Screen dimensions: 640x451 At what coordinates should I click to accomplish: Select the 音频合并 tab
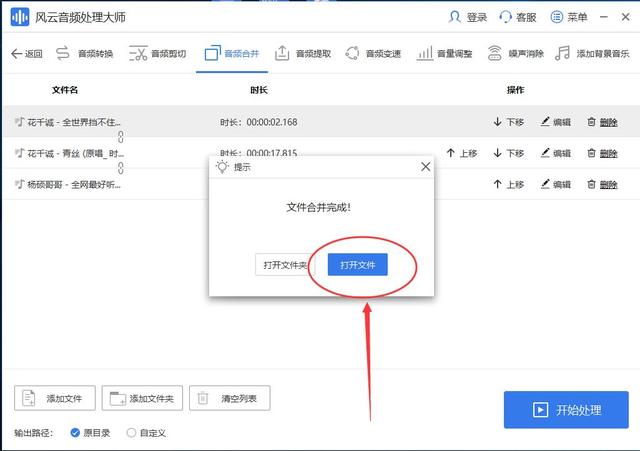[x=232, y=53]
